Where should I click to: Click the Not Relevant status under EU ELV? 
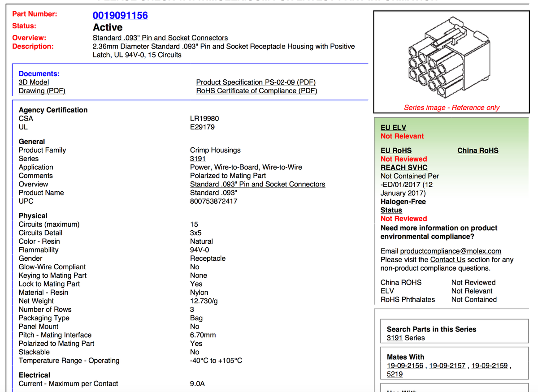(x=402, y=136)
